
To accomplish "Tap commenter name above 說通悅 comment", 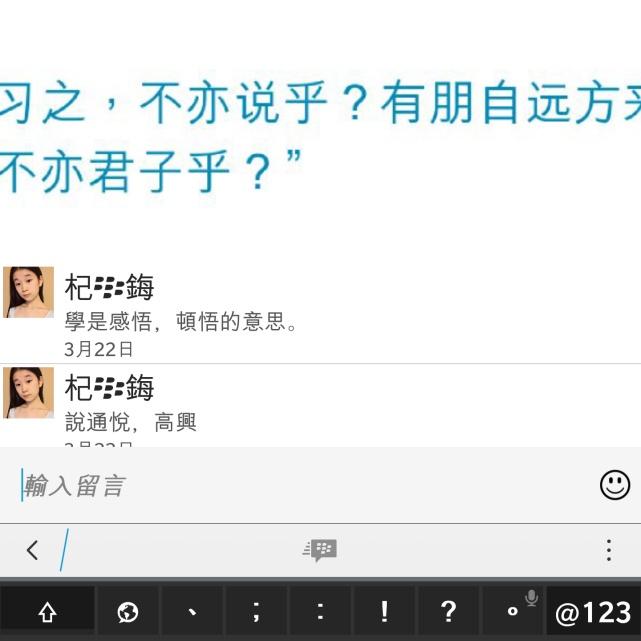I will click(x=110, y=388).
